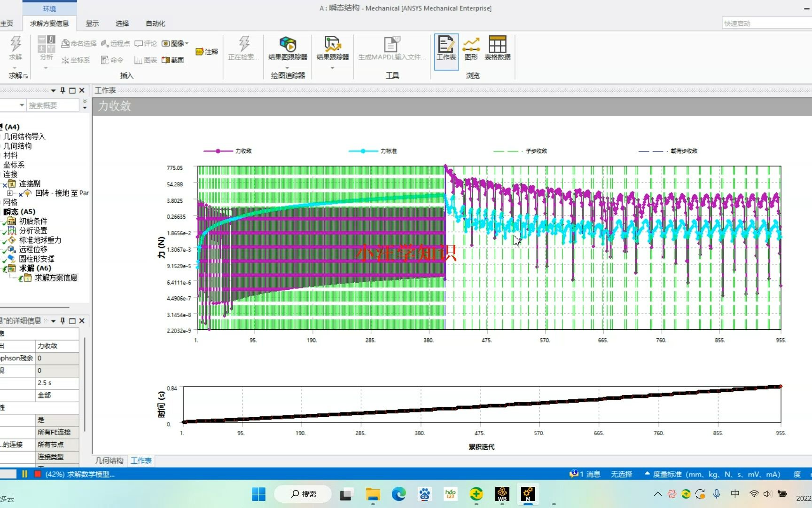Open the 结果图跟踪器 dropdown arrow
This screenshot has height=508, width=812.
coord(287,67)
